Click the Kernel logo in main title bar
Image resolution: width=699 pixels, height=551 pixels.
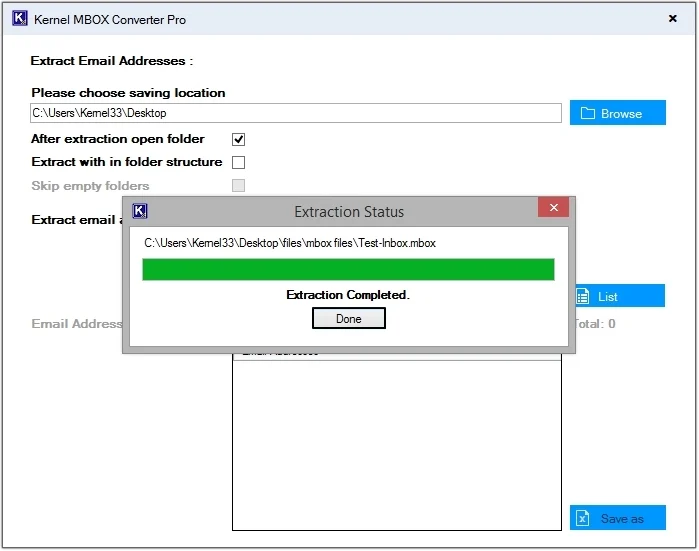coord(20,19)
